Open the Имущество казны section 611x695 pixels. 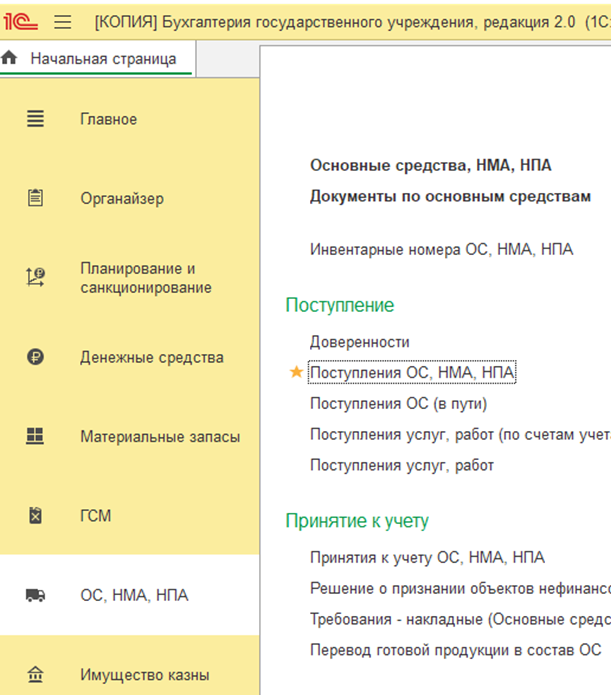coord(145,675)
